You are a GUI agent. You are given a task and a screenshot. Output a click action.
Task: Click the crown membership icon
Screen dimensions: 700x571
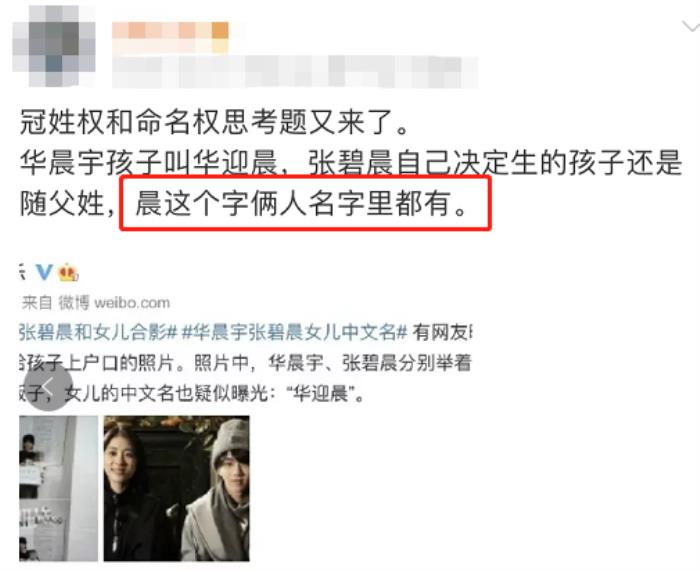[x=68, y=272]
